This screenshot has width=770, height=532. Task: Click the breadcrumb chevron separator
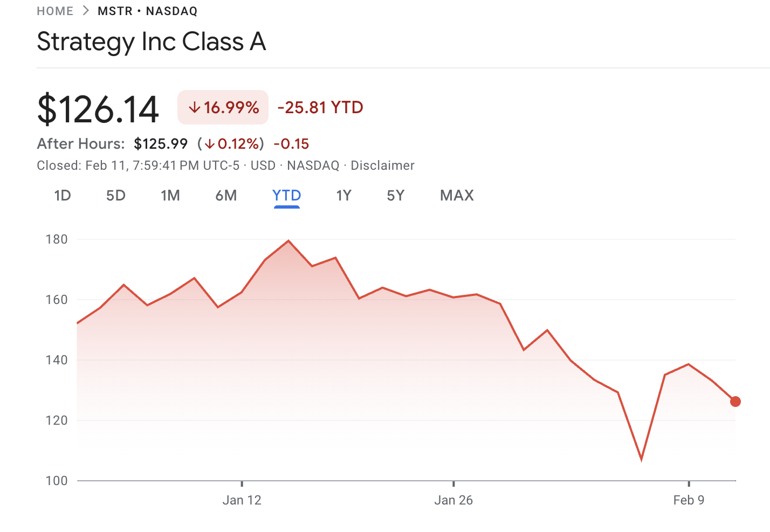click(x=84, y=10)
